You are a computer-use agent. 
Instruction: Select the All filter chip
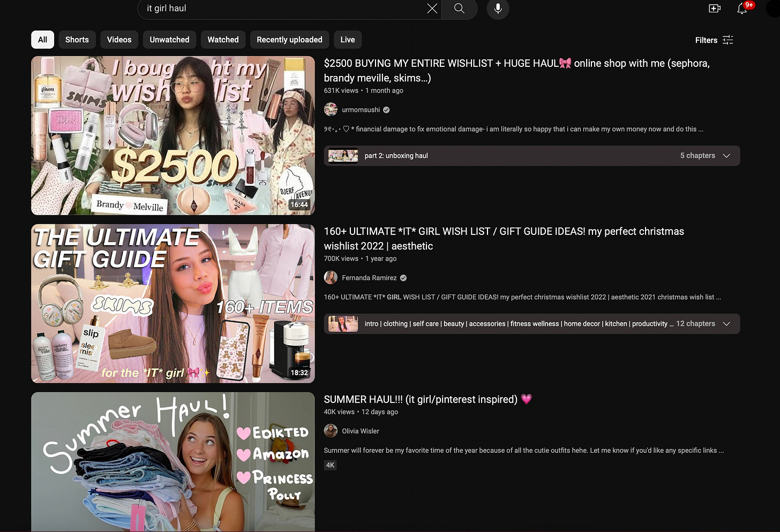(43, 40)
